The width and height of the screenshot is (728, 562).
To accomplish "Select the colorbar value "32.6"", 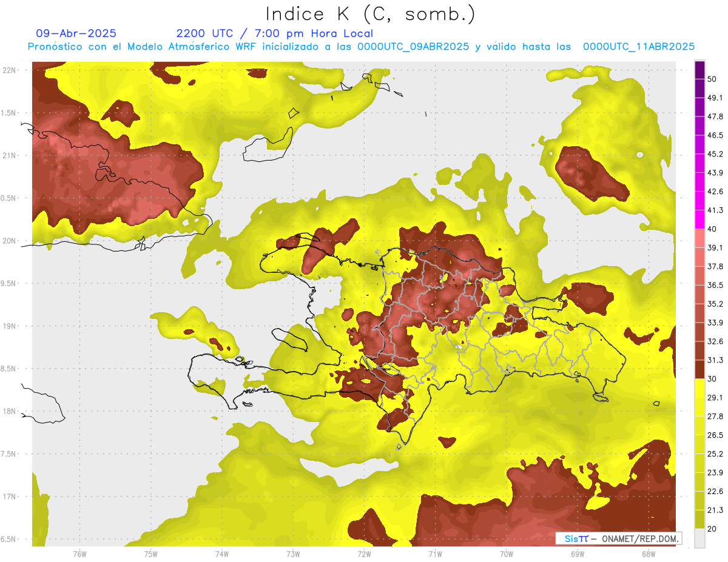I will coord(715,341).
